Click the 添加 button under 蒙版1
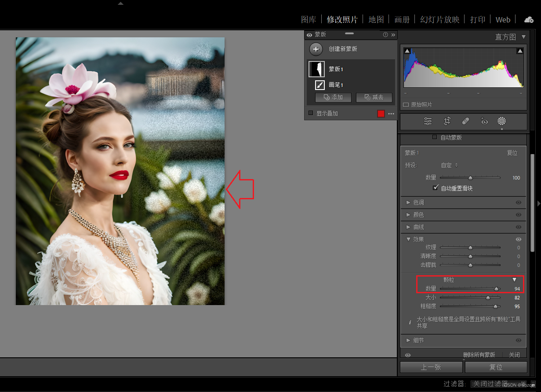The width and height of the screenshot is (541, 392). [333, 97]
